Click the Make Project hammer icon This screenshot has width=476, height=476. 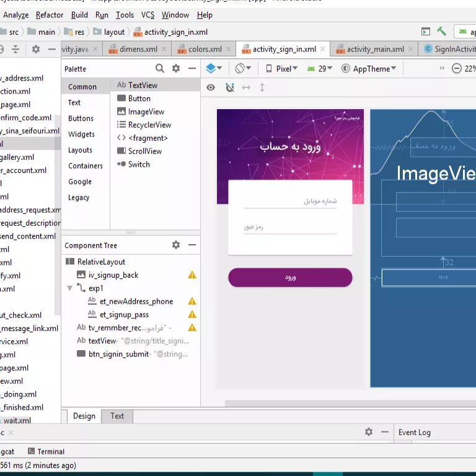[442, 31]
